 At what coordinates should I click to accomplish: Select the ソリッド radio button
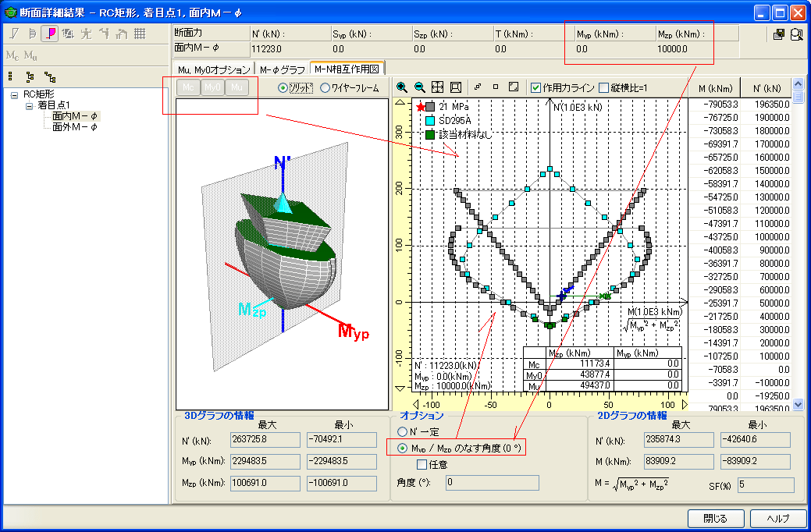pos(283,88)
